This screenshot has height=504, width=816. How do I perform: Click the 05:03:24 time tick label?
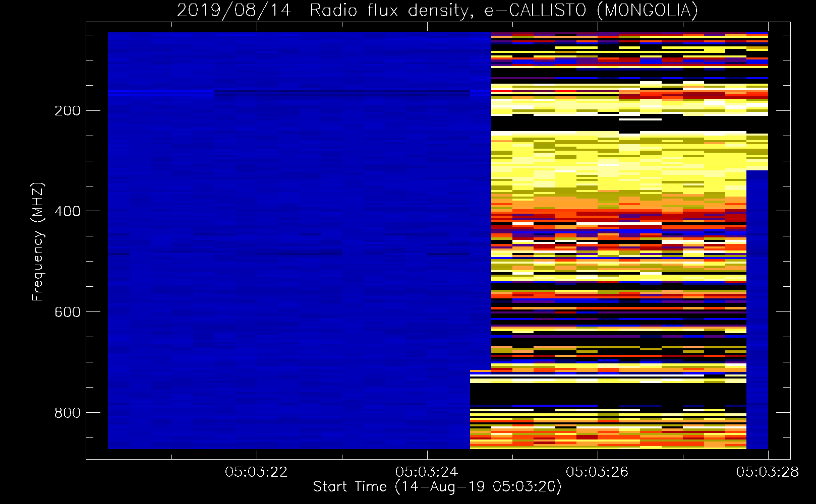[x=427, y=472]
